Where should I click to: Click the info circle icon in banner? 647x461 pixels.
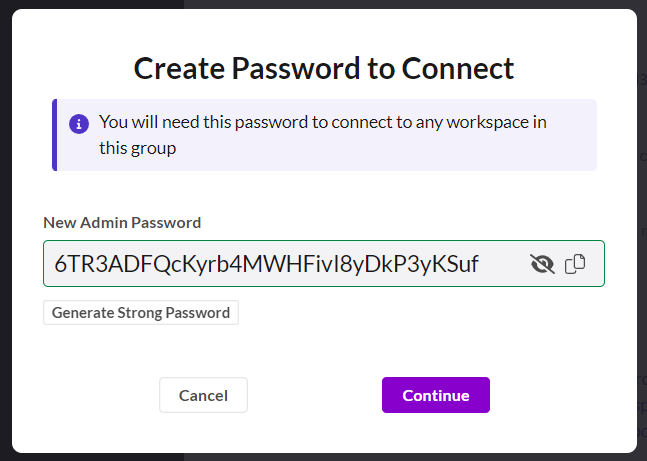(x=78, y=124)
